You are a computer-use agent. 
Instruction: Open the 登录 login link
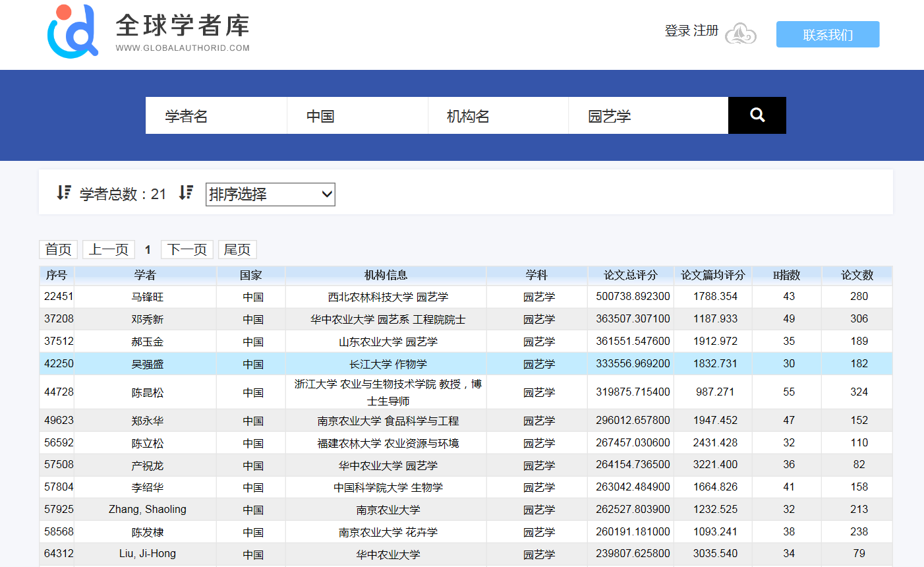point(677,31)
